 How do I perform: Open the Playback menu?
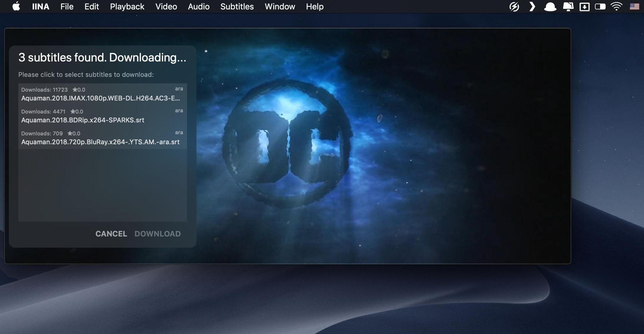pos(127,7)
